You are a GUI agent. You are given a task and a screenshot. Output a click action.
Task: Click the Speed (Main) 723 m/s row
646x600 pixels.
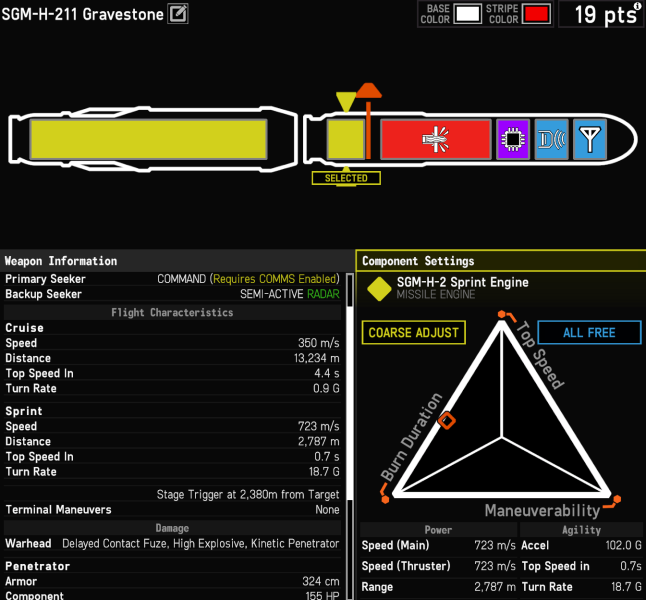point(438,545)
